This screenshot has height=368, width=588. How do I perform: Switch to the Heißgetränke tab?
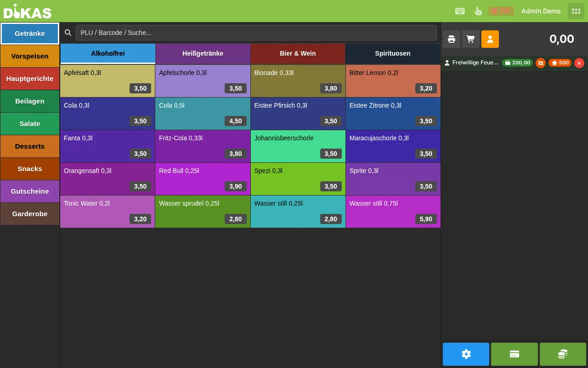point(203,53)
